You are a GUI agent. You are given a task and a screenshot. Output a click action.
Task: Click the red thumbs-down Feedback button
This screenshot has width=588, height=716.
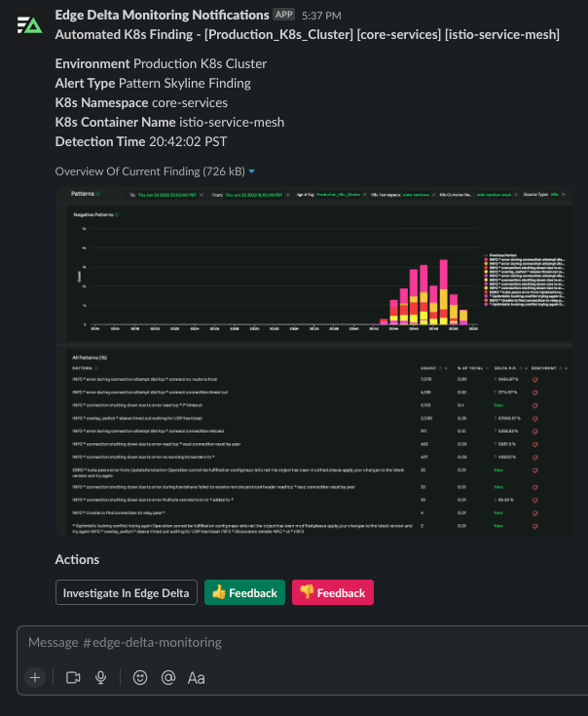pyautogui.click(x=333, y=592)
